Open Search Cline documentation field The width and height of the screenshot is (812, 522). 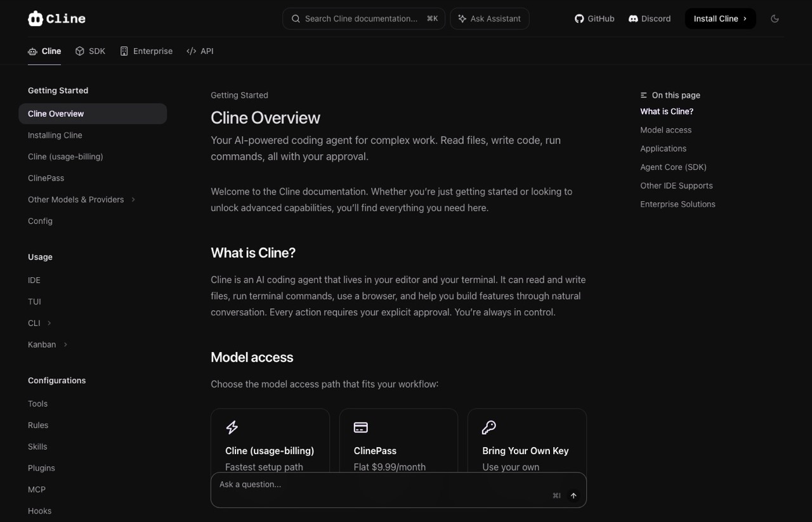364,19
